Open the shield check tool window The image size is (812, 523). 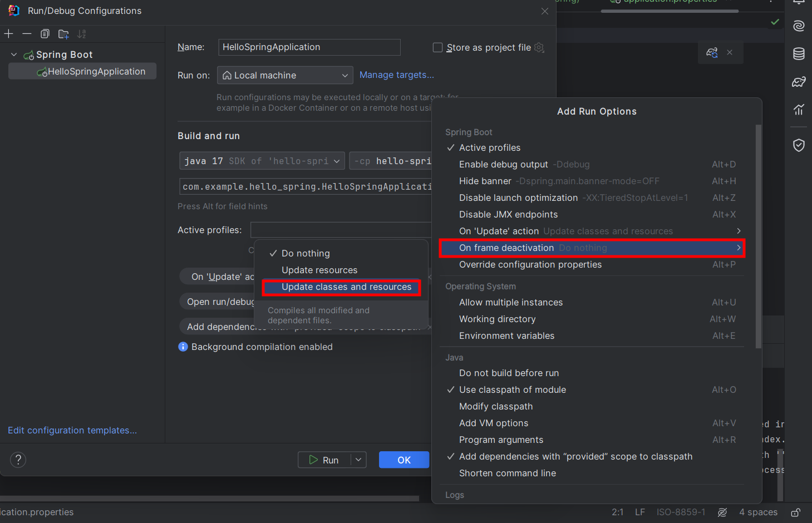click(x=799, y=145)
